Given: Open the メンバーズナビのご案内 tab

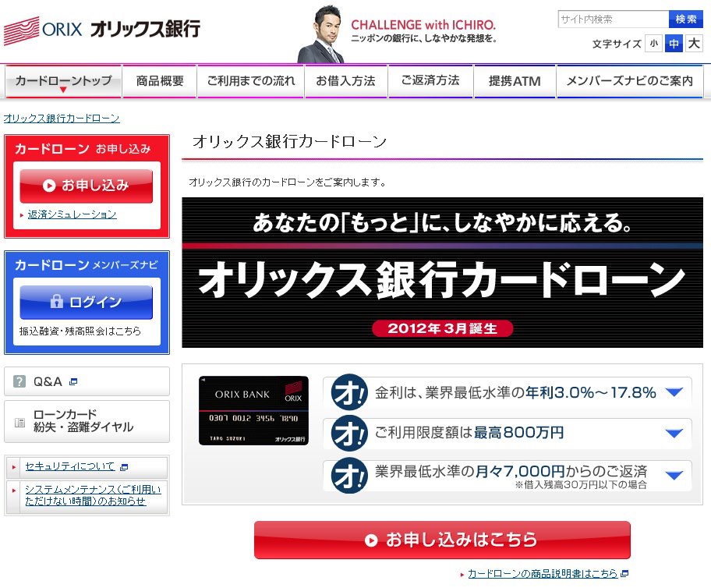Looking at the screenshot, I should pyautogui.click(x=630, y=81).
